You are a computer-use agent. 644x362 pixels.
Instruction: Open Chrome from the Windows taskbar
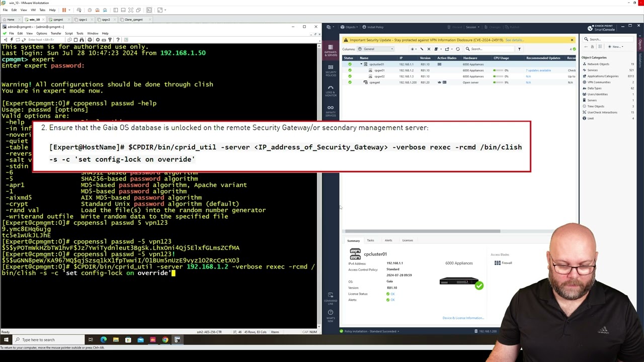(165, 340)
